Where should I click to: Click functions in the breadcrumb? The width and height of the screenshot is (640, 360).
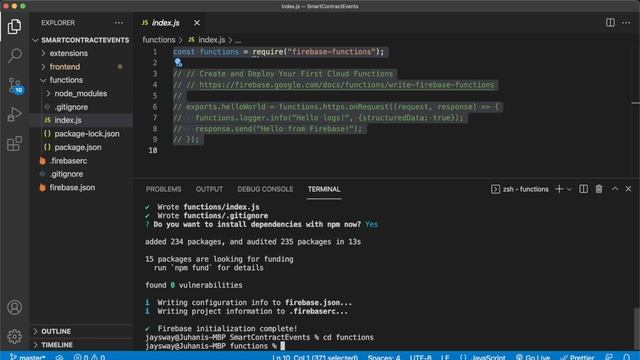159,40
